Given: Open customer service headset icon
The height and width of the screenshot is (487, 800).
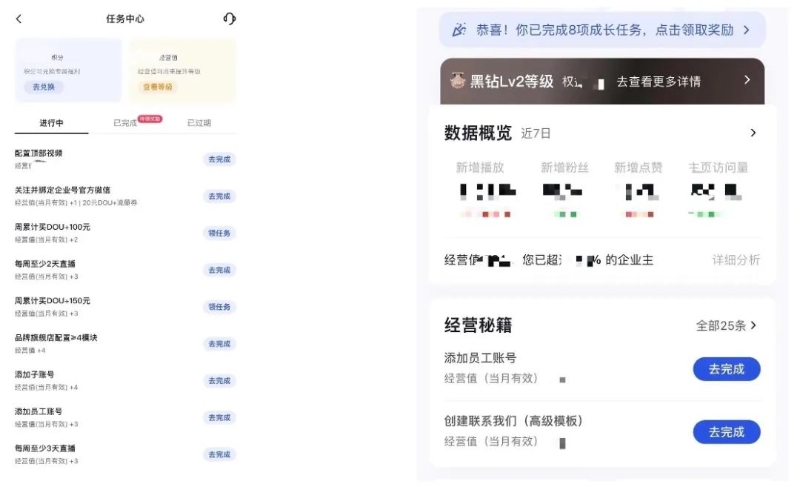Looking at the screenshot, I should pos(229,19).
